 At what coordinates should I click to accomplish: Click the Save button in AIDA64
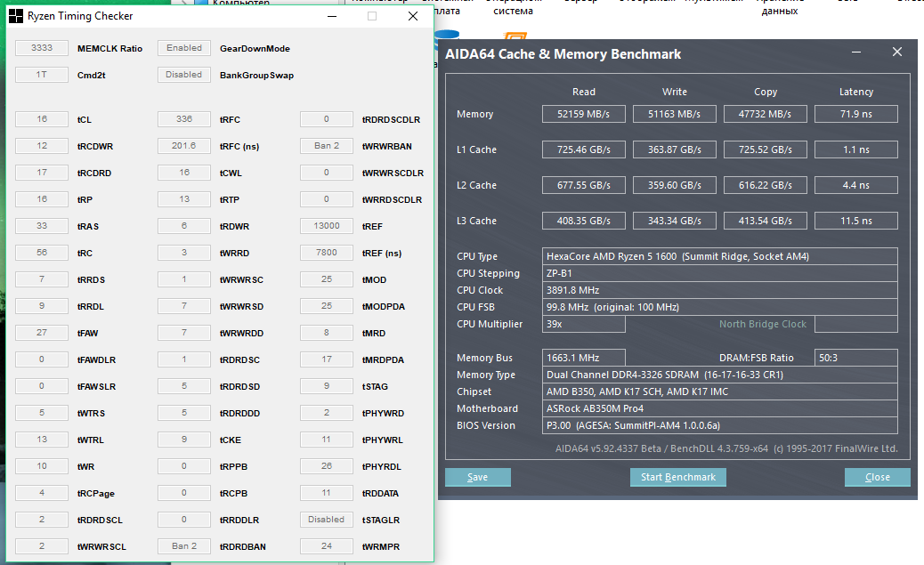478,477
